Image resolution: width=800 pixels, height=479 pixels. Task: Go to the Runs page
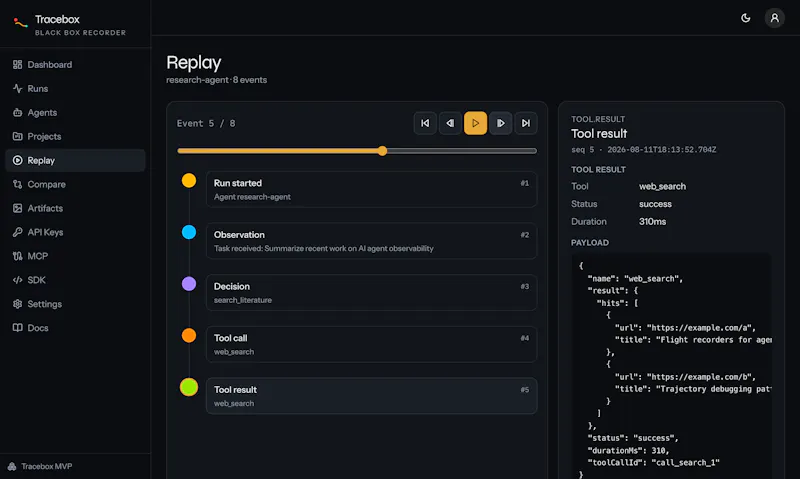(x=76, y=88)
